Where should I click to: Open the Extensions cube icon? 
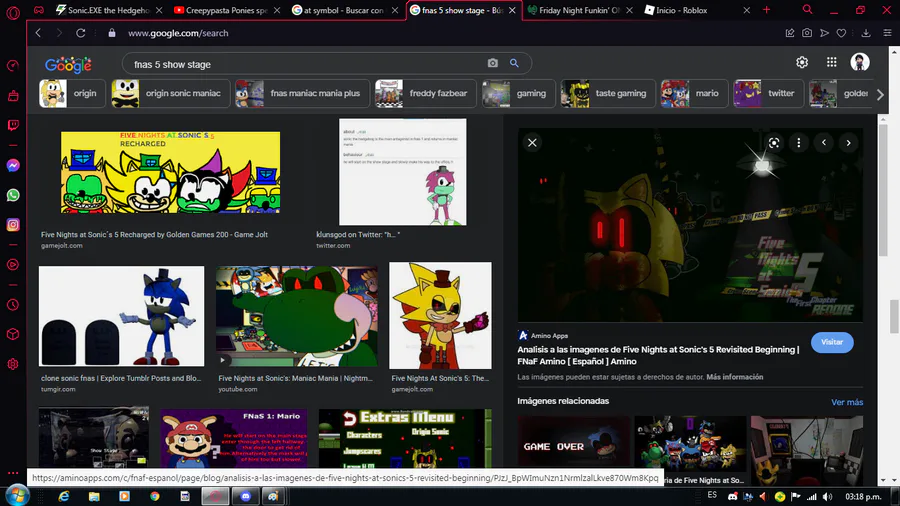13,334
